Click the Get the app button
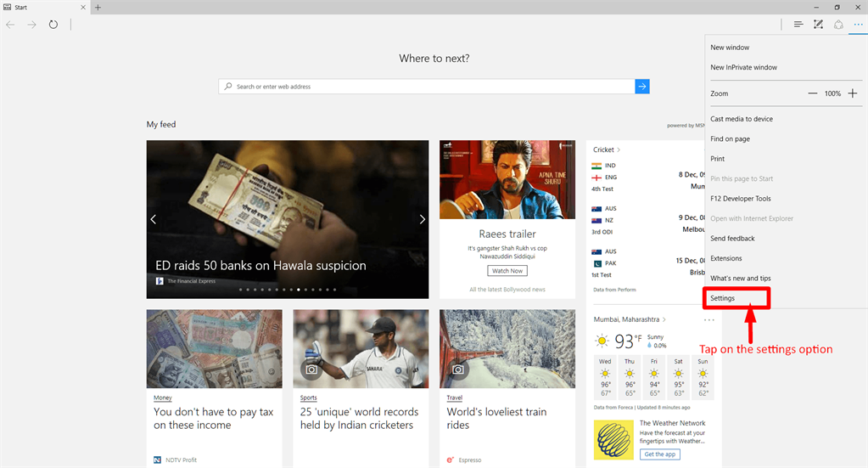Viewport: 868px width, 468px height. click(660, 454)
